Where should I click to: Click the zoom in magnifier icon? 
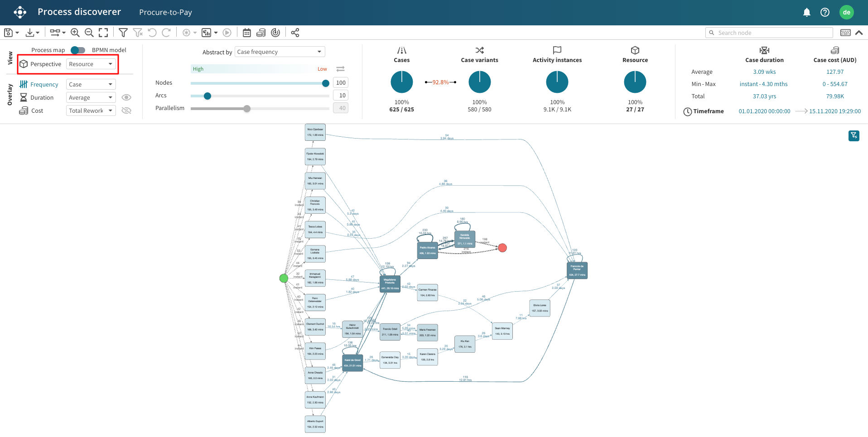point(75,33)
